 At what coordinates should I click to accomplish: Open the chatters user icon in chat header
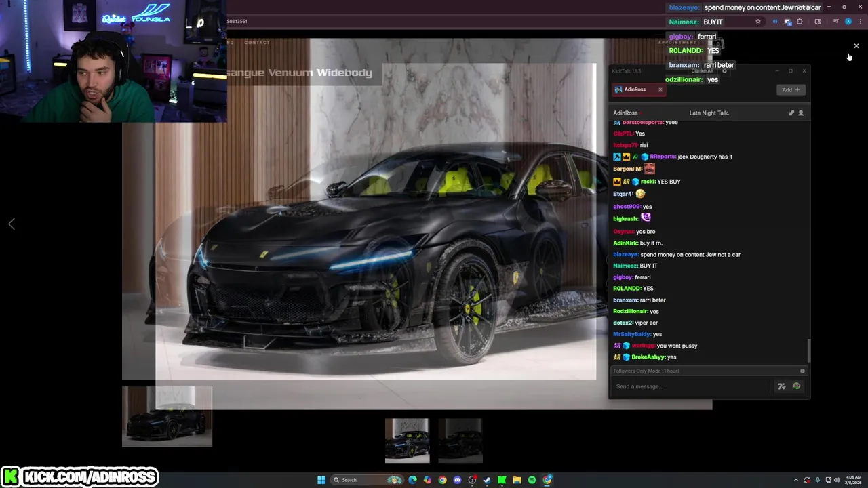(801, 113)
